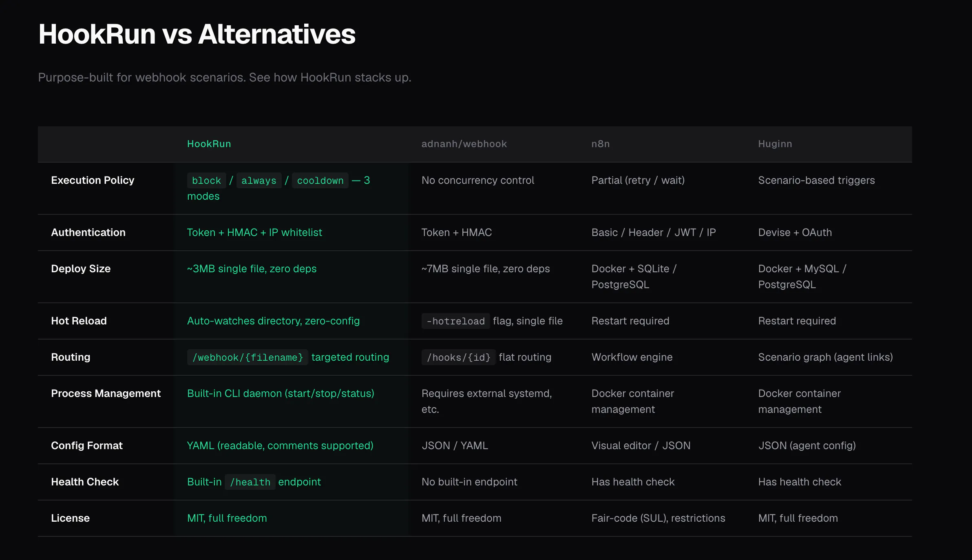
Task: Select the "Purpose-built for webhook scenarios" subtitle
Action: point(225,77)
